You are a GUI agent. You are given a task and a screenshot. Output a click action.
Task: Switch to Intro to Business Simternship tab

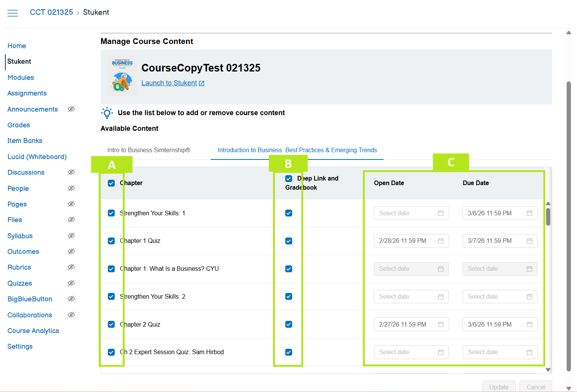point(149,150)
